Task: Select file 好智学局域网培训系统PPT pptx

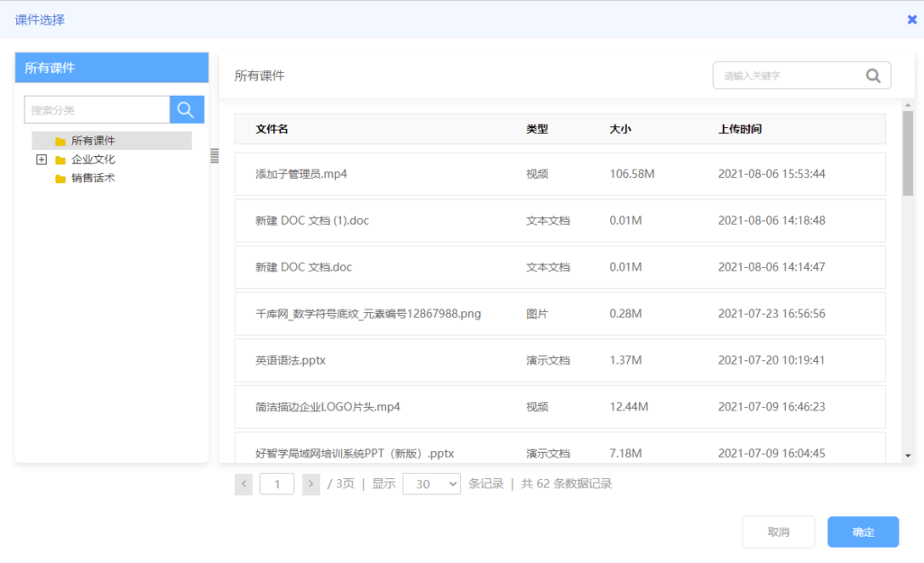Action: click(355, 453)
